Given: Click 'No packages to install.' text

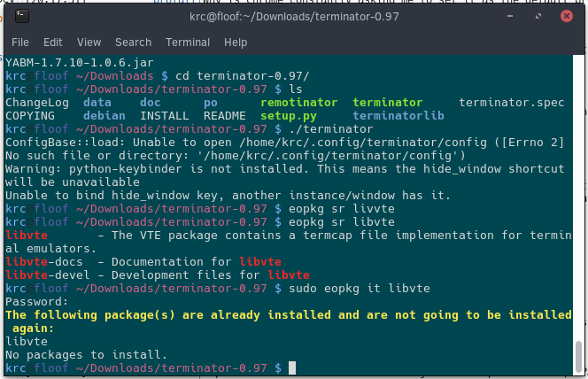Looking at the screenshot, I should [87, 355].
